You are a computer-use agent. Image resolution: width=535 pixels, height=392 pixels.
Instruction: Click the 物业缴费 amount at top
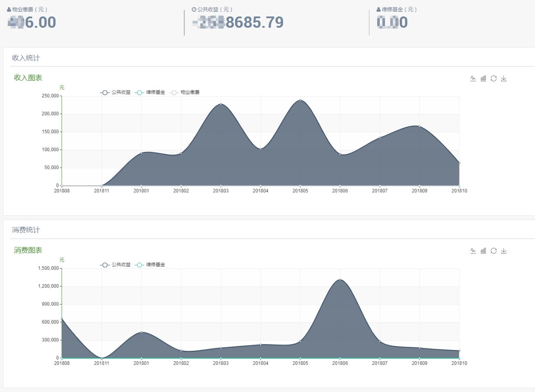(x=33, y=23)
